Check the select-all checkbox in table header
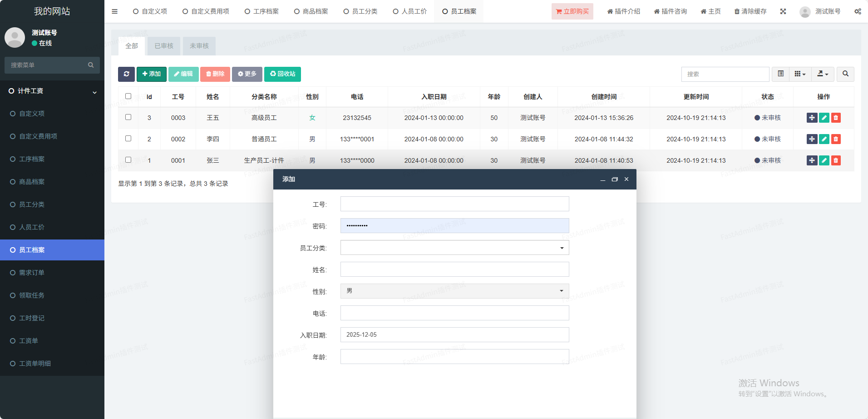 [128, 96]
